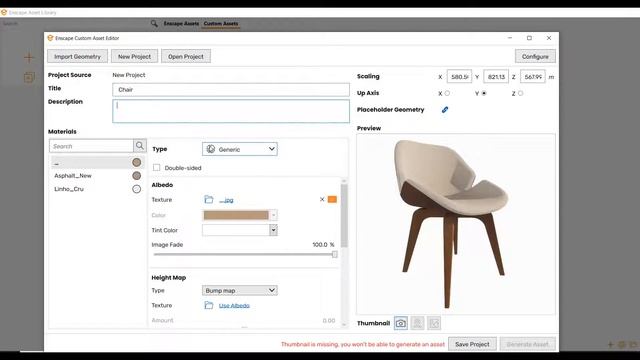The image size is (640, 360).
Task: Select Linho_Cru material
Action: (x=97, y=189)
